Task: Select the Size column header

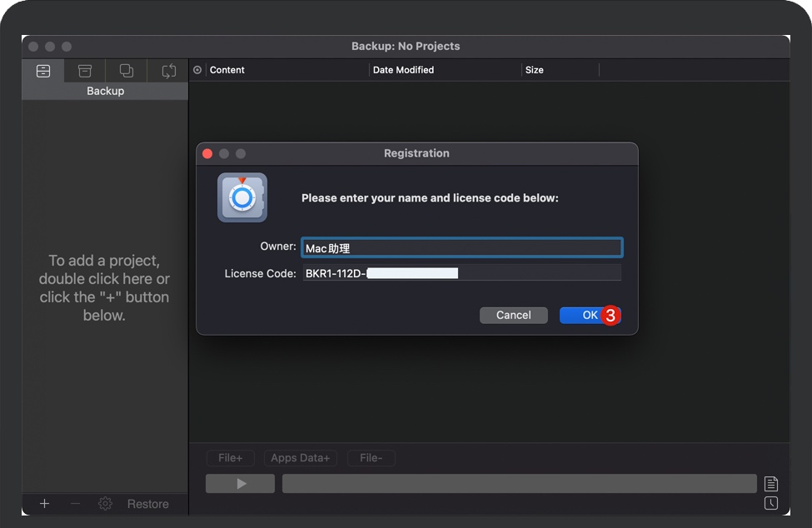Action: tap(536, 70)
